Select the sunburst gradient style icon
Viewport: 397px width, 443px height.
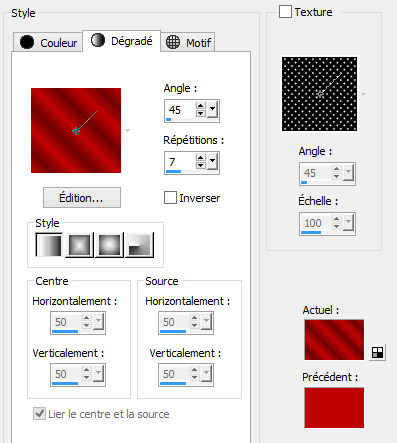139,245
